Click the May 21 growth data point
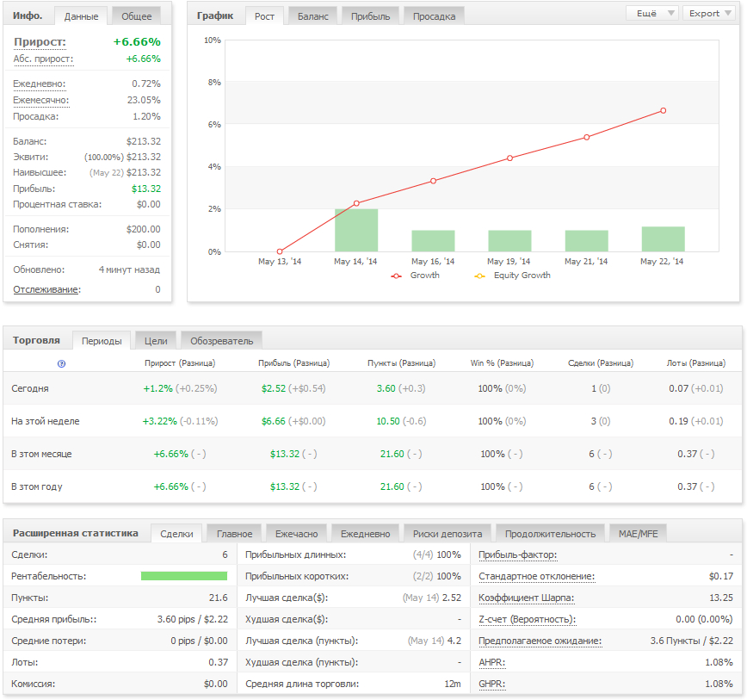 586,137
